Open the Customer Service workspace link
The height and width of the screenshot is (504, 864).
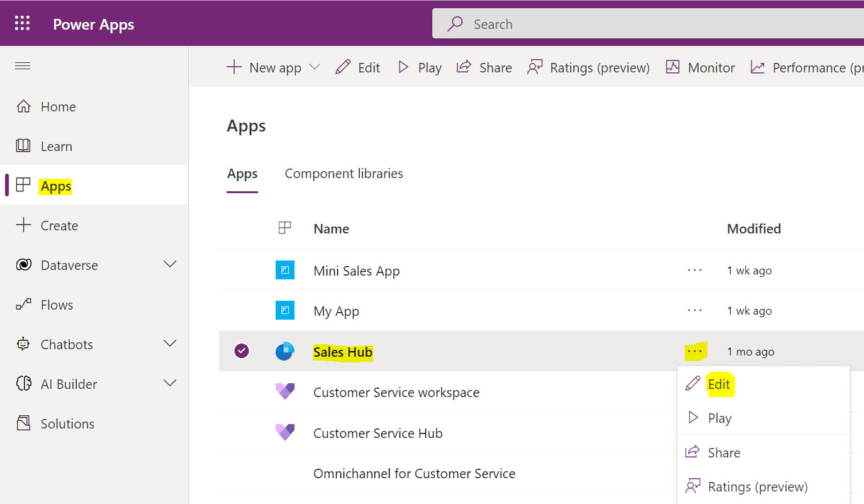(396, 393)
